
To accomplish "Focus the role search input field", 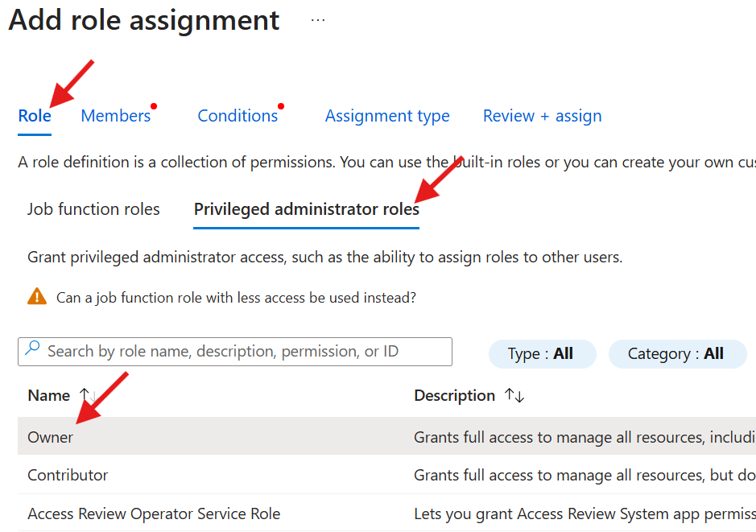I will 242,352.
